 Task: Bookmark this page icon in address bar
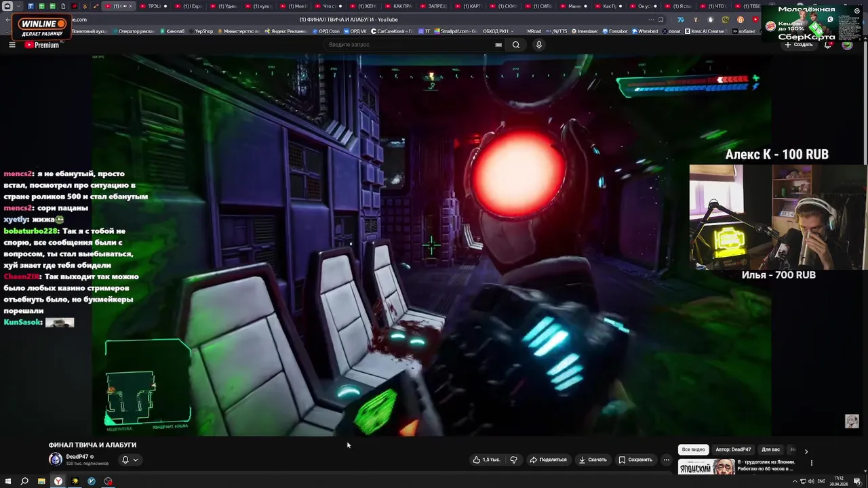click(x=660, y=20)
